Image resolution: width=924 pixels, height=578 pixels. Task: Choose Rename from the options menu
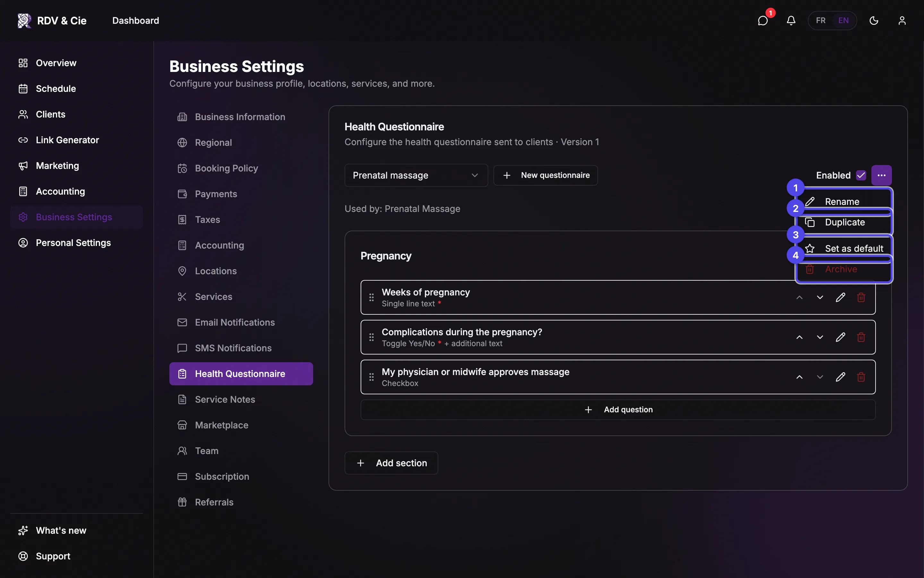point(844,201)
